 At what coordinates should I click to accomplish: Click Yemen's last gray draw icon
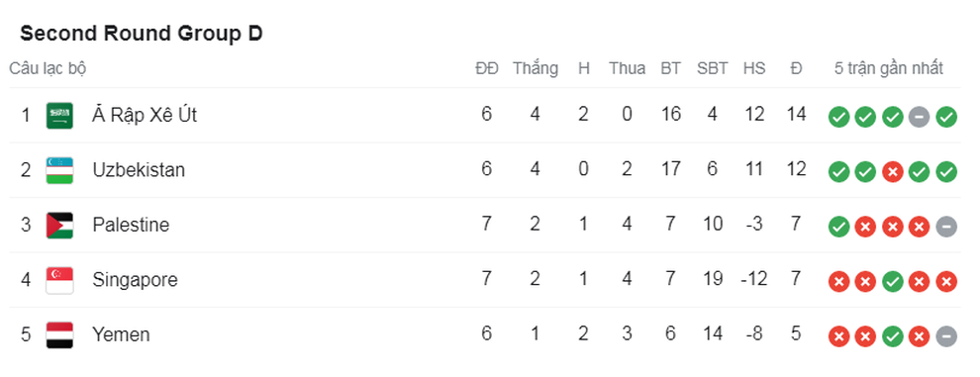(x=946, y=337)
